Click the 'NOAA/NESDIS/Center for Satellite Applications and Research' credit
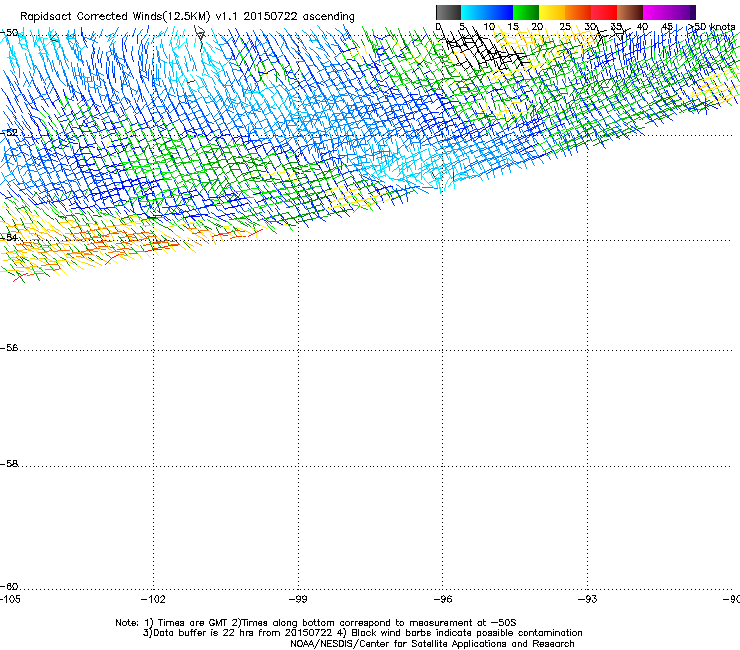The height and width of the screenshot is (650, 740). (432, 644)
